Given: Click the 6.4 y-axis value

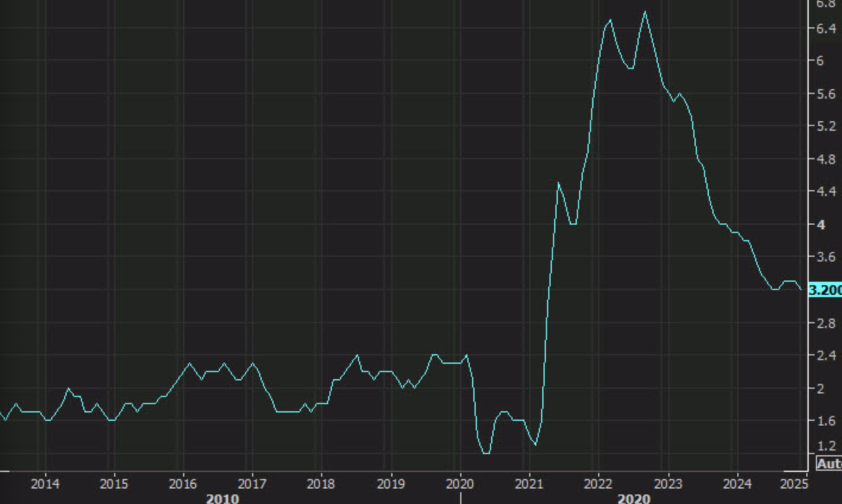Looking at the screenshot, I should [826, 29].
